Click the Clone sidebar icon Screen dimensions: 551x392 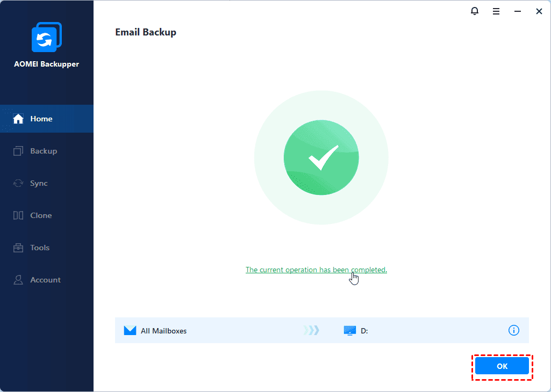pyautogui.click(x=18, y=215)
